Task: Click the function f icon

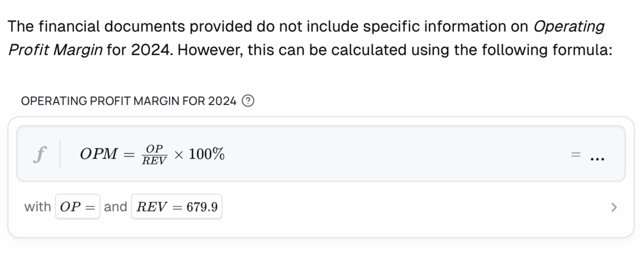Action: click(x=40, y=154)
